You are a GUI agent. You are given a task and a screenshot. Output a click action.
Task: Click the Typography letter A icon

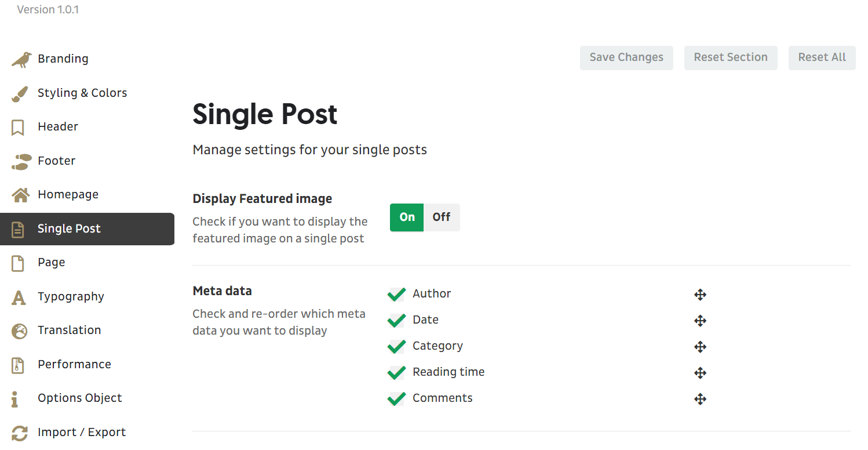click(19, 297)
